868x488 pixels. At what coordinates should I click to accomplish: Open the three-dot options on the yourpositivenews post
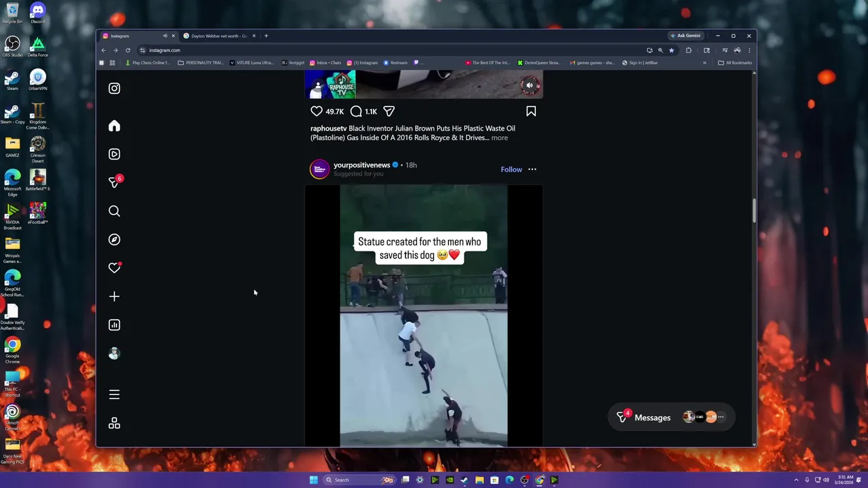532,169
